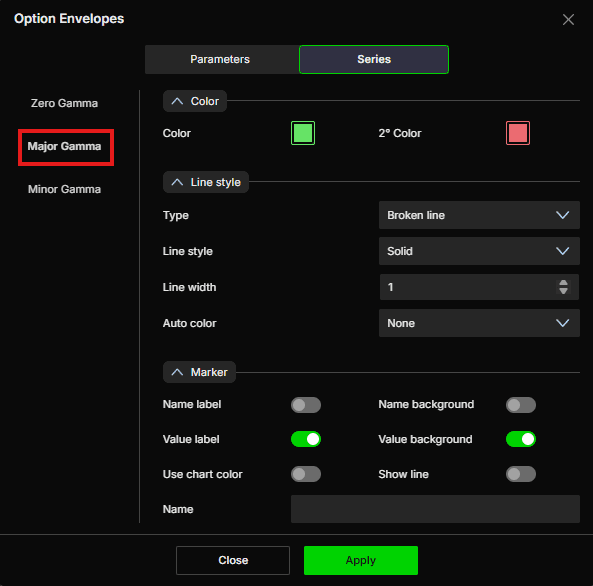This screenshot has width=593, height=586.
Task: Click the green Apply button
Action: coord(361,560)
